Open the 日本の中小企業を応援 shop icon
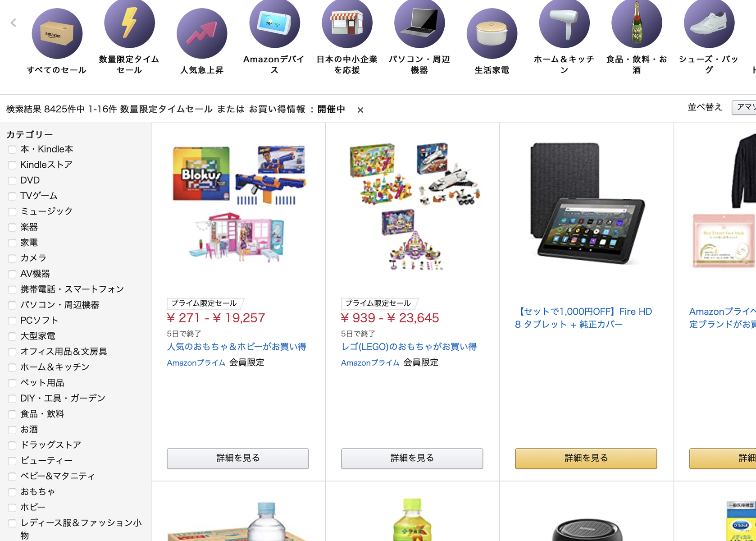 (x=347, y=23)
